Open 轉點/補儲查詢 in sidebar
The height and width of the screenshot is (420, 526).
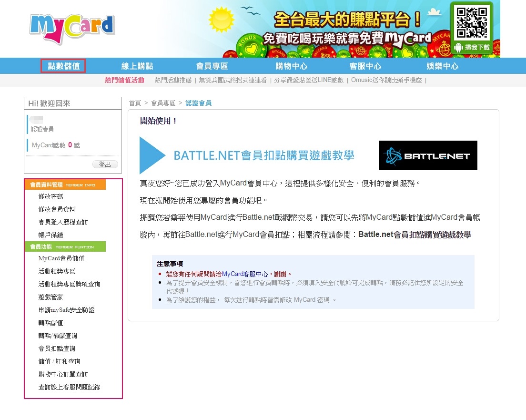[58, 336]
